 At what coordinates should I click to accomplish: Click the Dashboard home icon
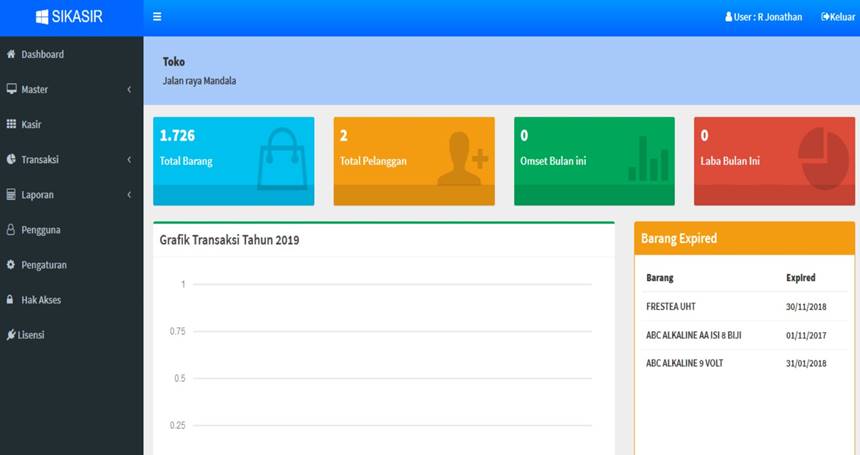(x=11, y=54)
